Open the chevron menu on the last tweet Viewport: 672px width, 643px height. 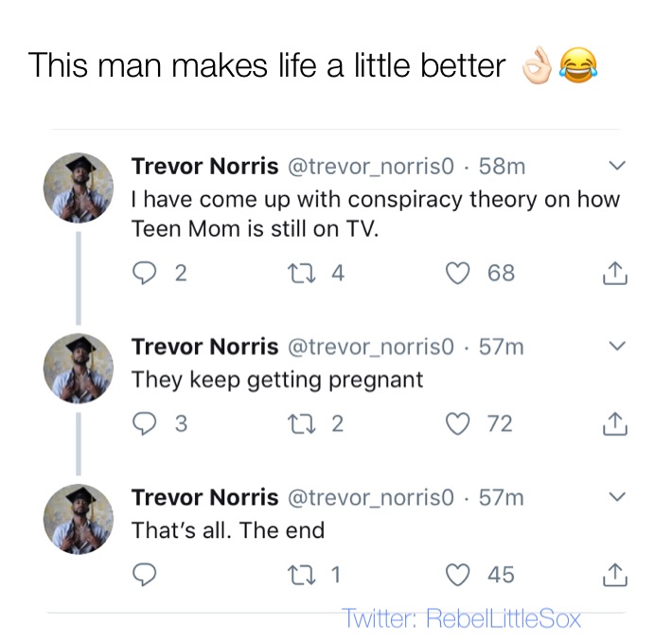click(615, 497)
